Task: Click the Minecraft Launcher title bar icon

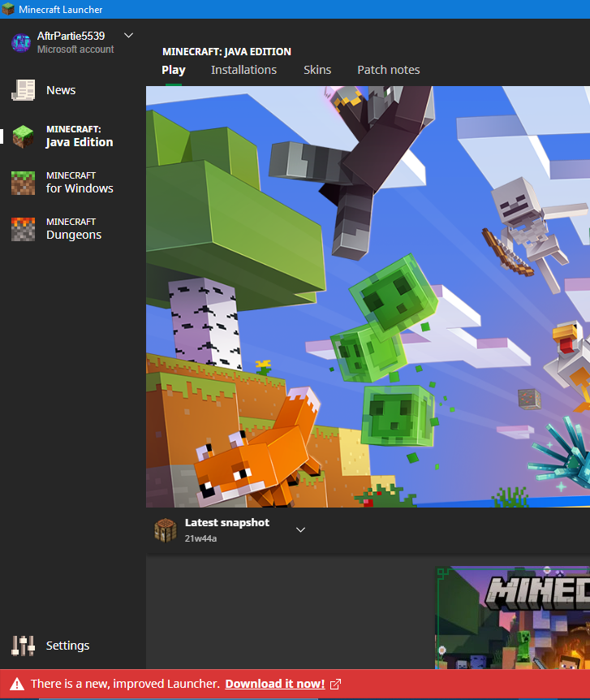Action: pyautogui.click(x=8, y=9)
